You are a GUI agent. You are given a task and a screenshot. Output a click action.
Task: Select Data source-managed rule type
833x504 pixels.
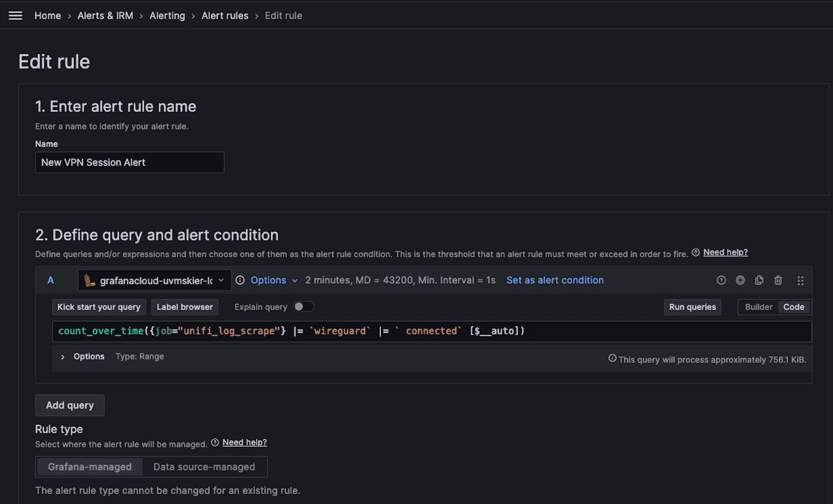(x=204, y=467)
